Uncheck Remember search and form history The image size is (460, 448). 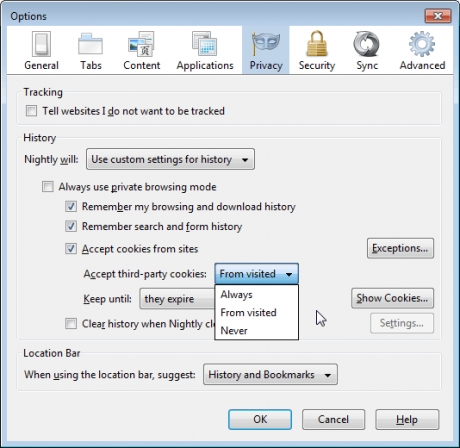(71, 226)
